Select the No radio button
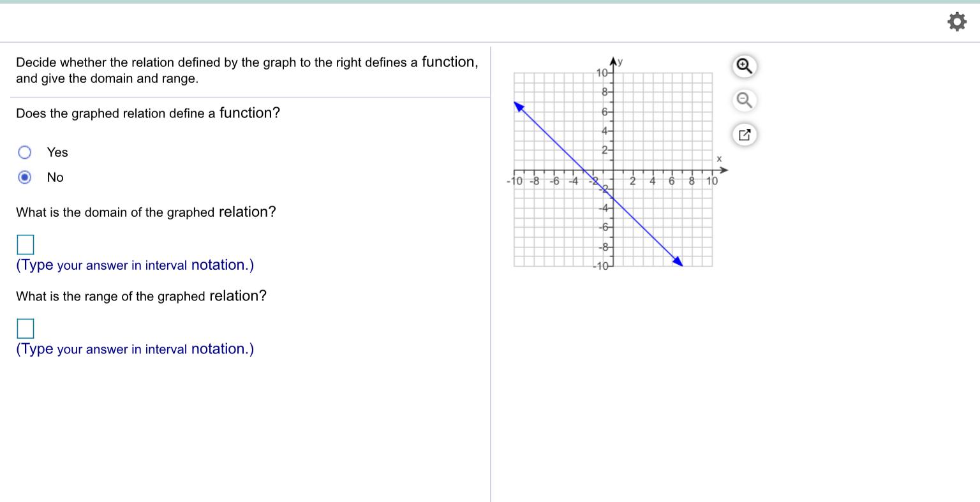980x502 pixels. 25,177
